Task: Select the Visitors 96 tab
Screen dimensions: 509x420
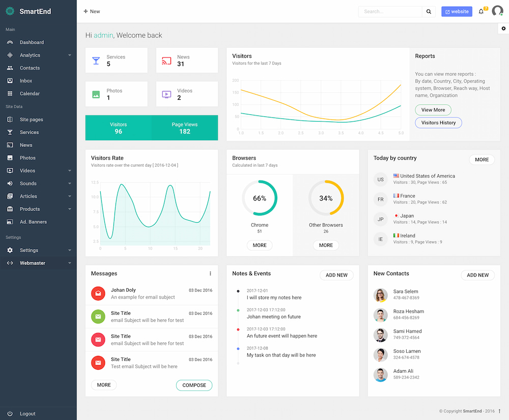Action: (x=118, y=128)
